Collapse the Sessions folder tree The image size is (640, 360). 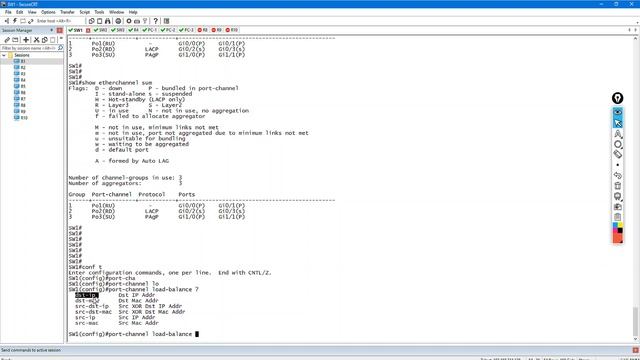click(4, 55)
